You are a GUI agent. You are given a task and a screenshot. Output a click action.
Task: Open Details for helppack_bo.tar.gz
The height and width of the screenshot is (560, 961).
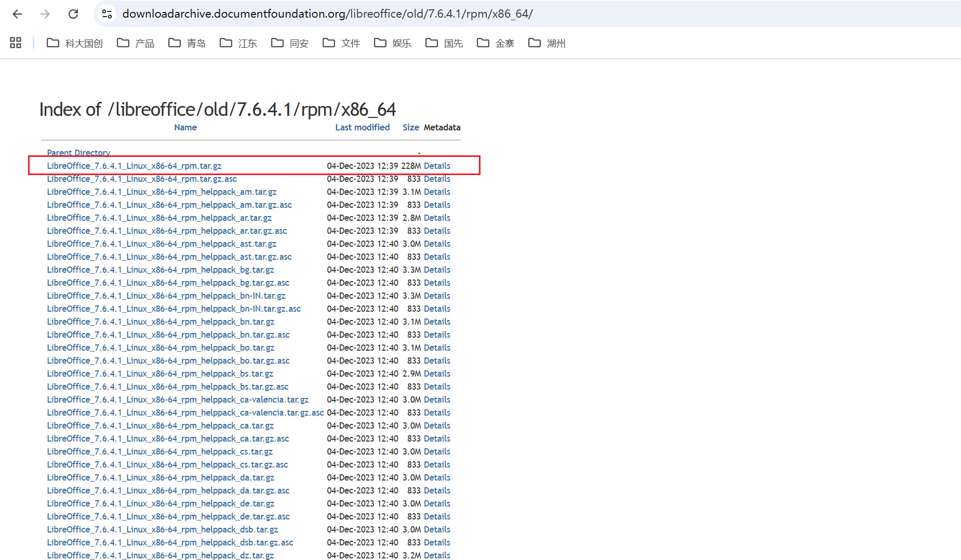[x=437, y=348]
